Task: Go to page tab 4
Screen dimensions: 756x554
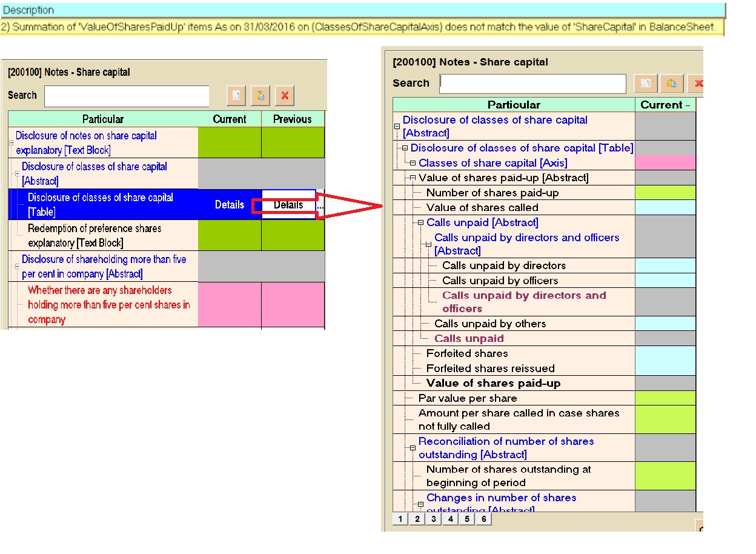Action: click(x=449, y=519)
